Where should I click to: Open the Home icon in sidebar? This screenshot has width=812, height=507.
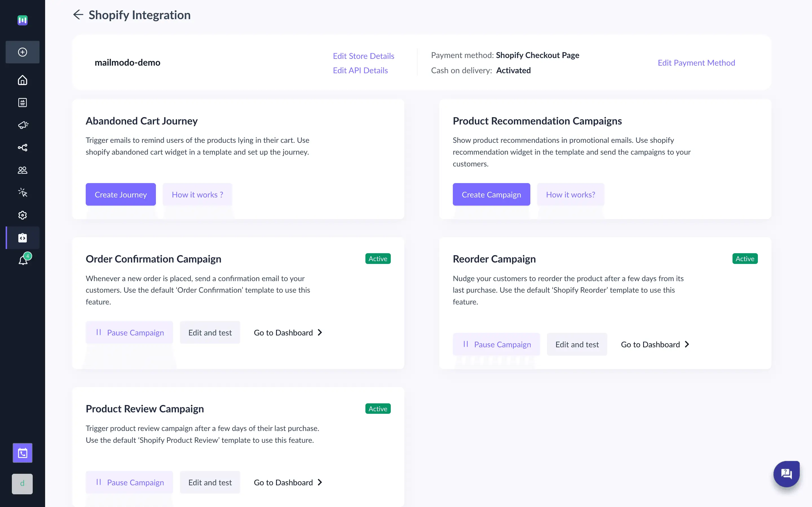tap(22, 80)
